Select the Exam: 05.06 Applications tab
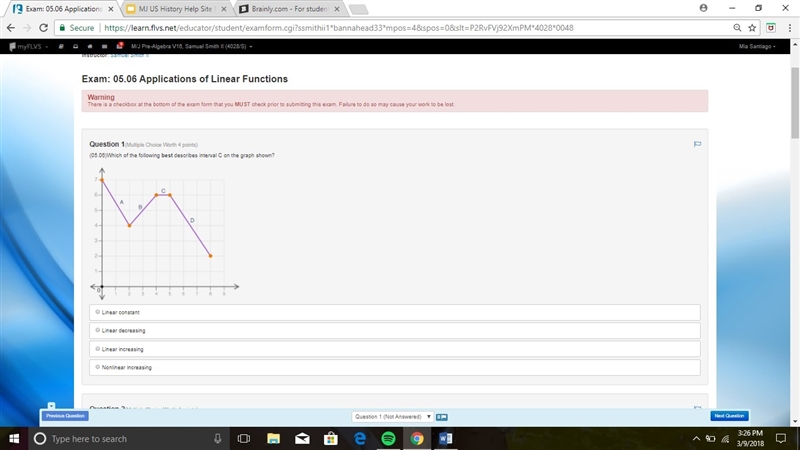The width and height of the screenshot is (800, 450). 63,9
